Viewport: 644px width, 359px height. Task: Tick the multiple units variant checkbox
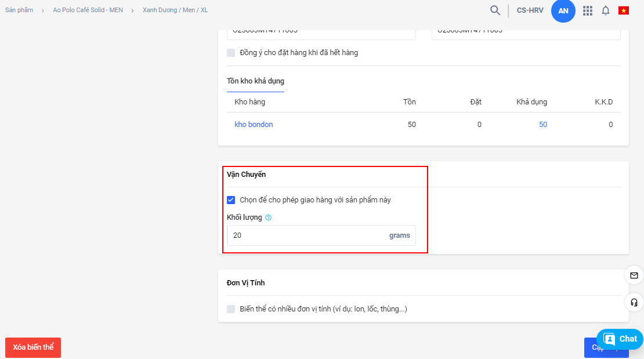(231, 309)
